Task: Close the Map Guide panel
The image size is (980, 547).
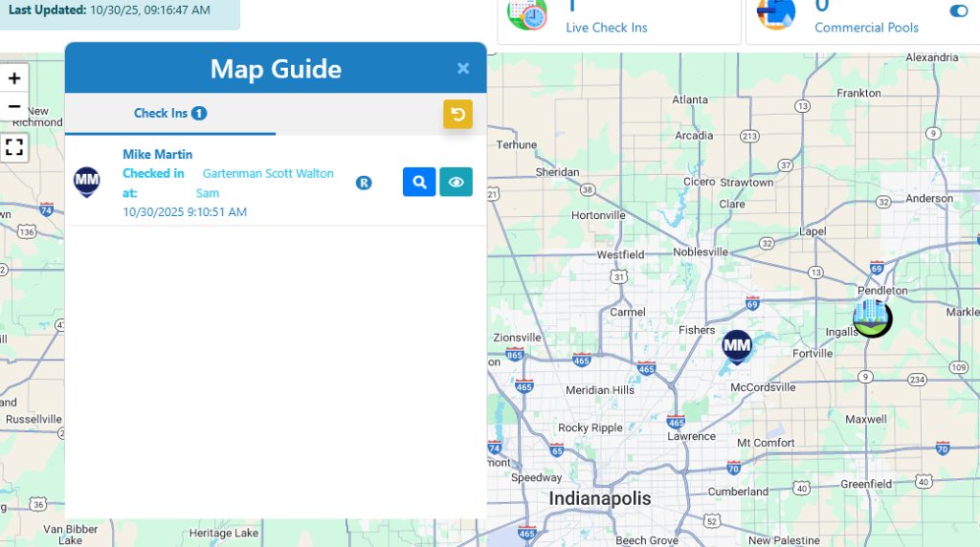Action: [463, 69]
